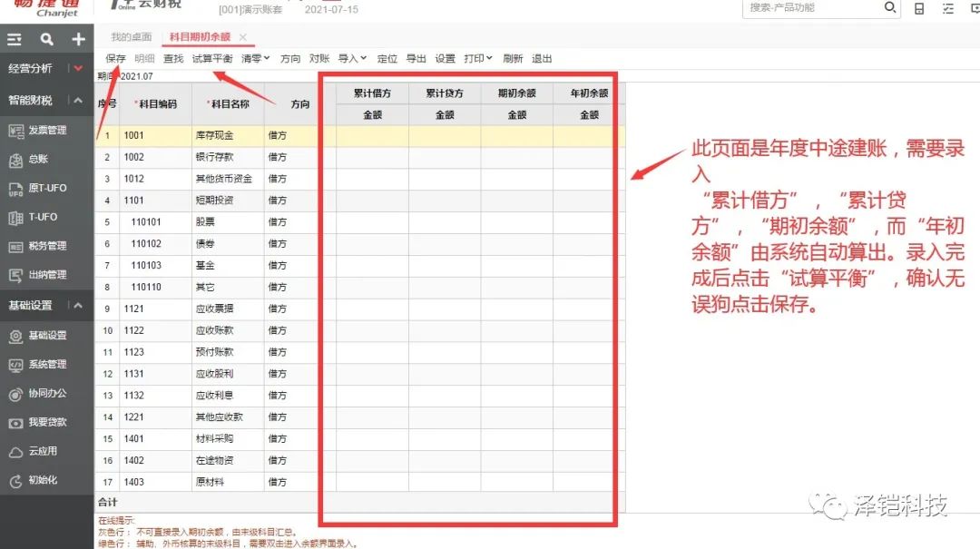This screenshot has height=549, width=980.
Task: Expand the 打印 print dropdown
Action: click(x=477, y=58)
